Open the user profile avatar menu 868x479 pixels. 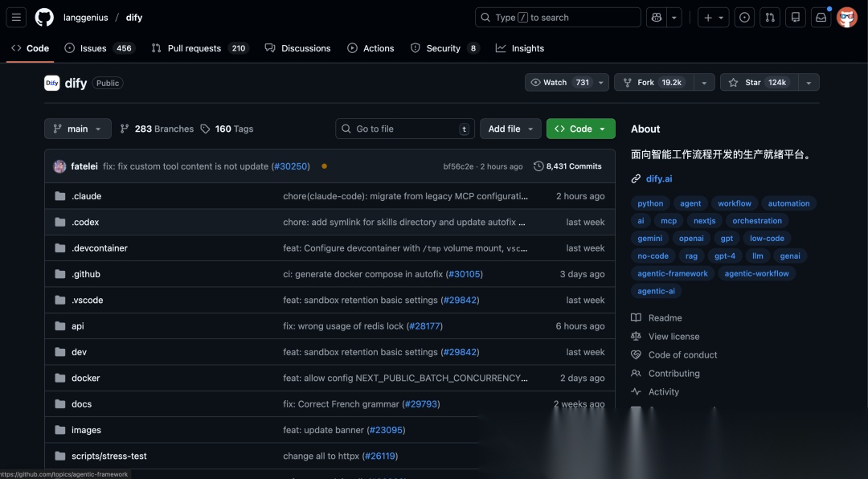tap(847, 17)
